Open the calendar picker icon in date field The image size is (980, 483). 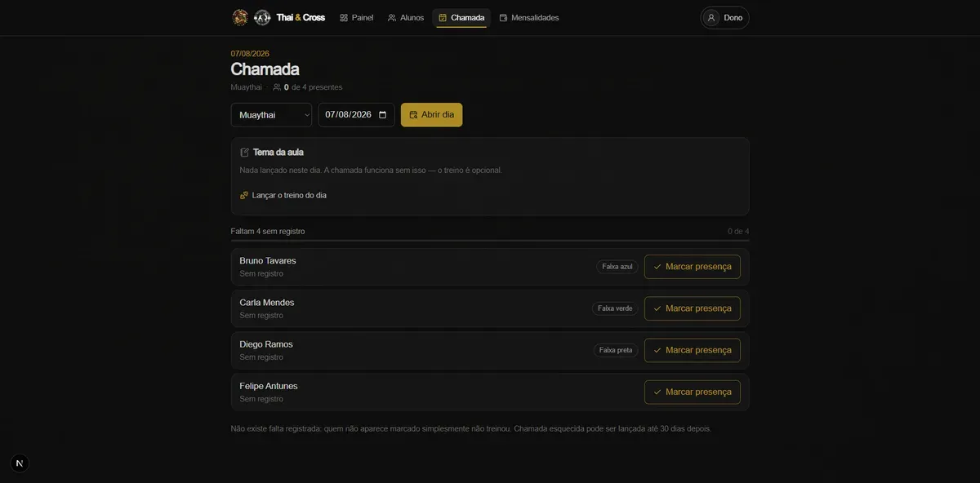click(382, 115)
